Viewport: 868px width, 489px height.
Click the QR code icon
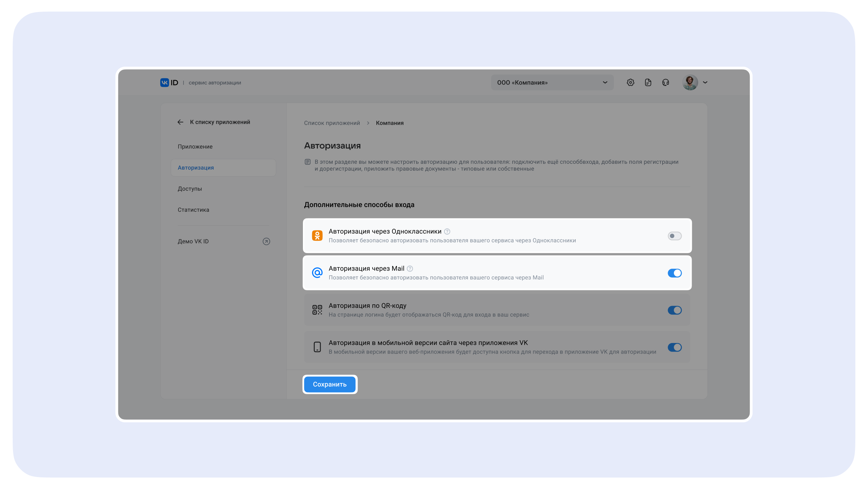[x=317, y=310]
